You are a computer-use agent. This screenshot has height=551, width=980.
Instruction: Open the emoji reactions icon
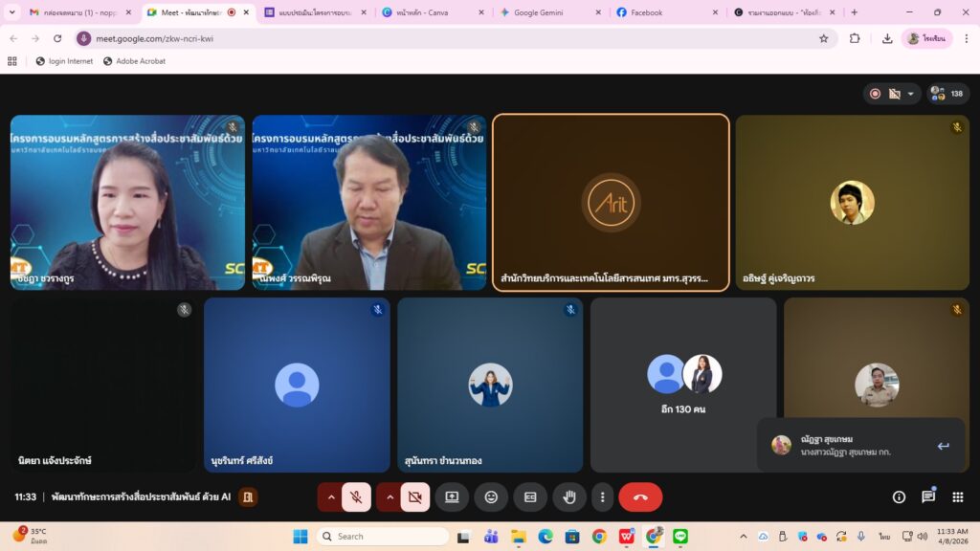491,497
